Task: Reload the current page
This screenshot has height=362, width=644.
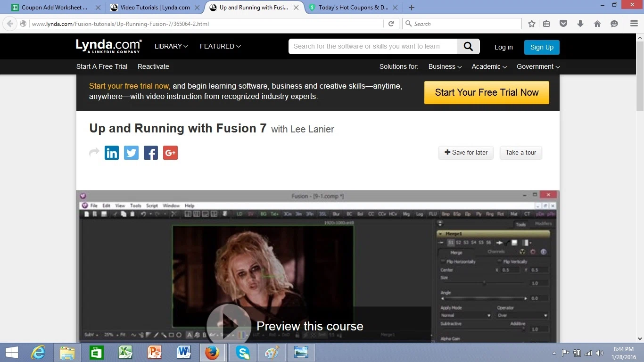Action: tap(391, 24)
